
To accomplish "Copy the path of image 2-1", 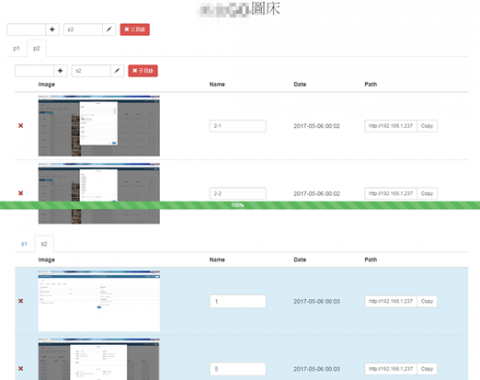I will click(427, 126).
